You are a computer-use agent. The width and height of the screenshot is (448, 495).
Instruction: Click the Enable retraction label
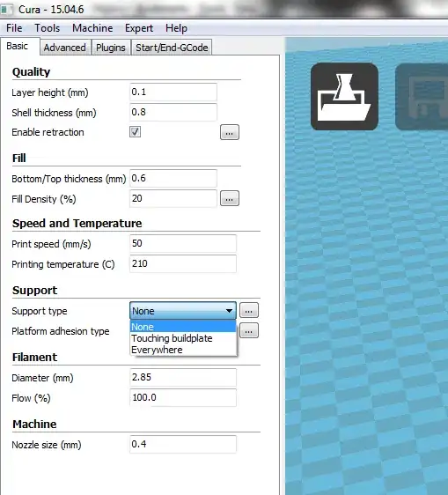(48, 132)
